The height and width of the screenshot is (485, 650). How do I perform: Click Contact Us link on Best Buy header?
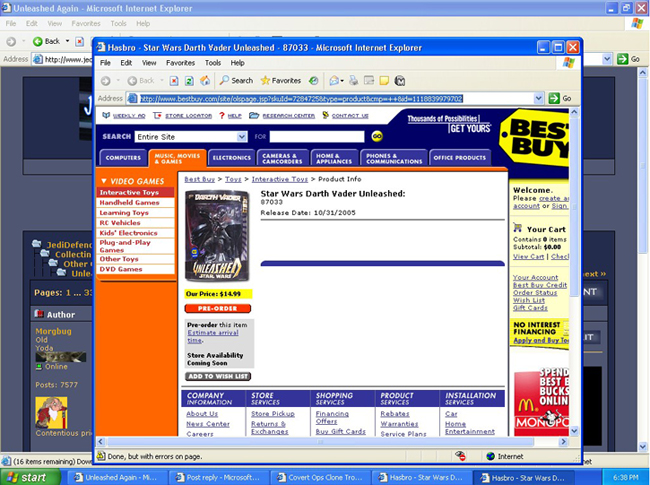345,116
